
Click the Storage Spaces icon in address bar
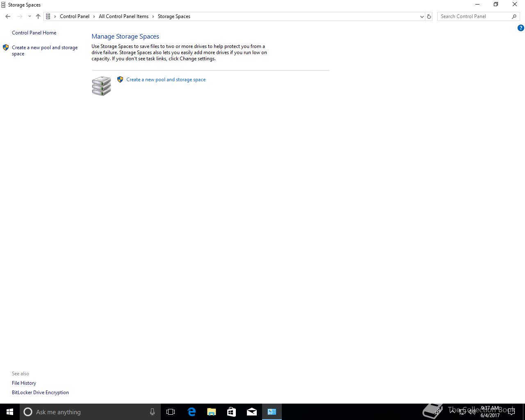[x=48, y=16]
